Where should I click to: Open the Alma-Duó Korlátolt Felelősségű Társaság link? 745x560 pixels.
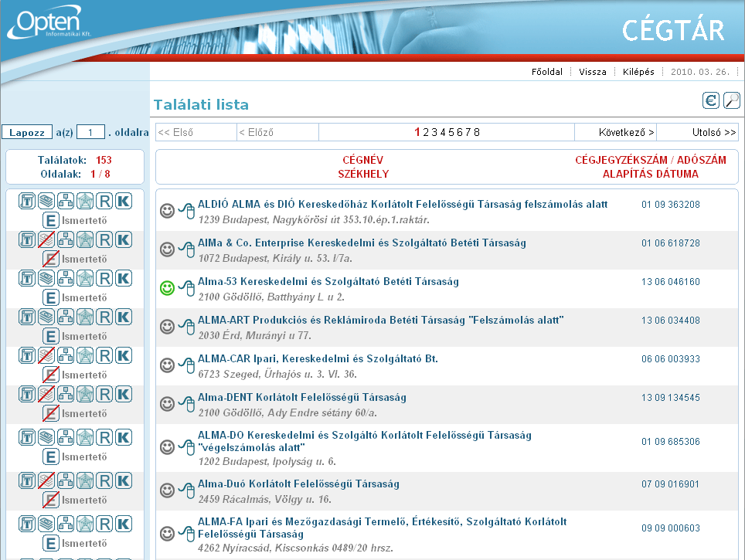298,484
